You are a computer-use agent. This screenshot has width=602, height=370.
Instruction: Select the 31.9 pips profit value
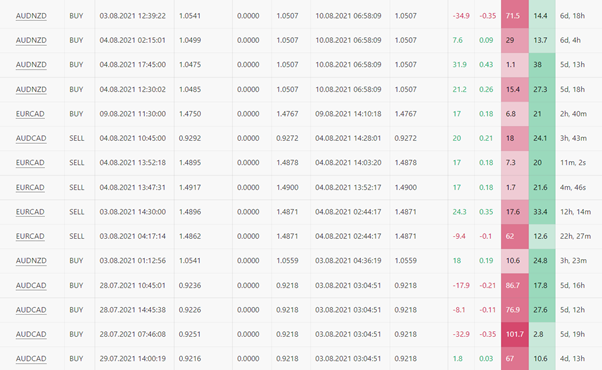(x=460, y=65)
